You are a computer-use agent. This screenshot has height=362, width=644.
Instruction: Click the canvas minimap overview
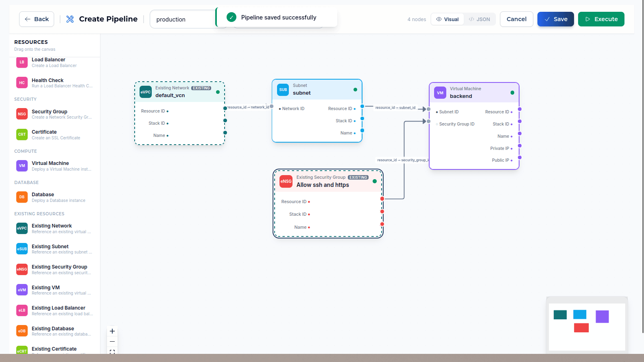point(587,327)
